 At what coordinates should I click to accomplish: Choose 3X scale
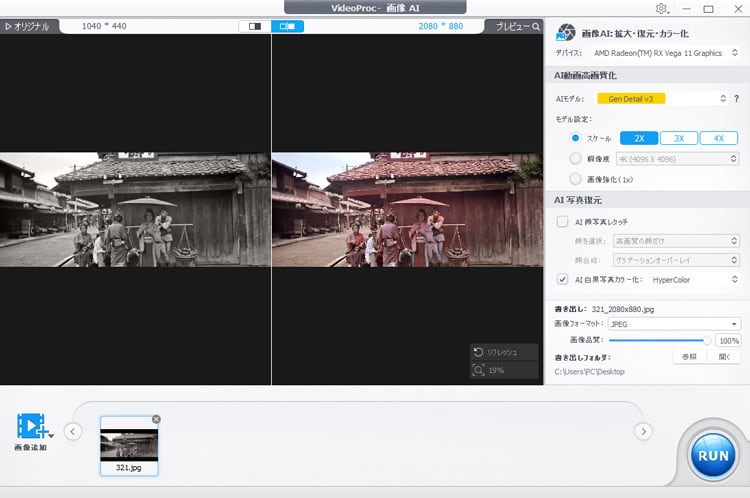pos(679,138)
